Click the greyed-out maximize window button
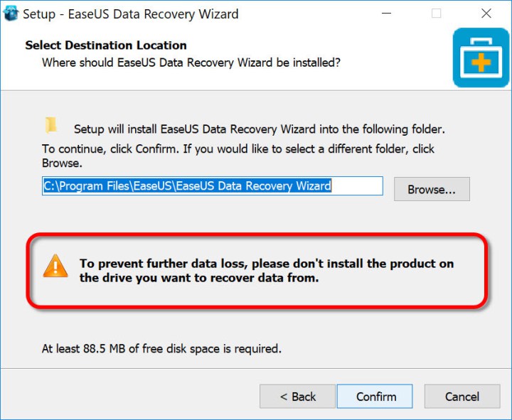 [x=436, y=14]
